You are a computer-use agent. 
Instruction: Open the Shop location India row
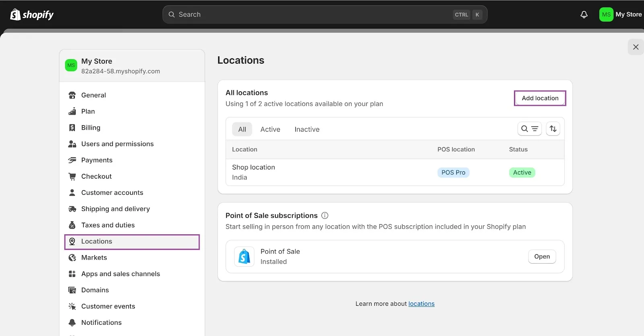tap(253, 172)
